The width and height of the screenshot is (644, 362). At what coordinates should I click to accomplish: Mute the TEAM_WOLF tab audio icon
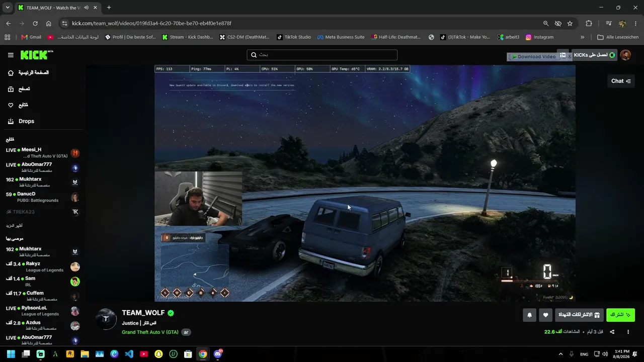click(x=87, y=8)
